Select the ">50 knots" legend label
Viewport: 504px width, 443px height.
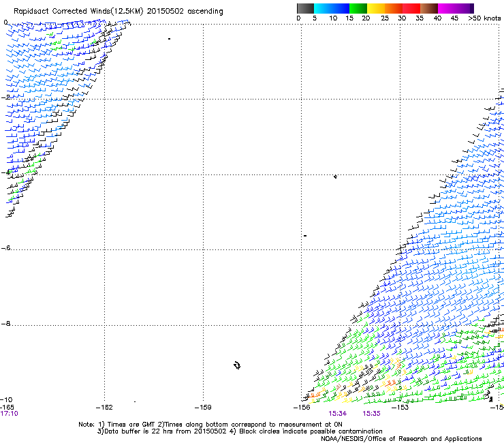tap(484, 18)
